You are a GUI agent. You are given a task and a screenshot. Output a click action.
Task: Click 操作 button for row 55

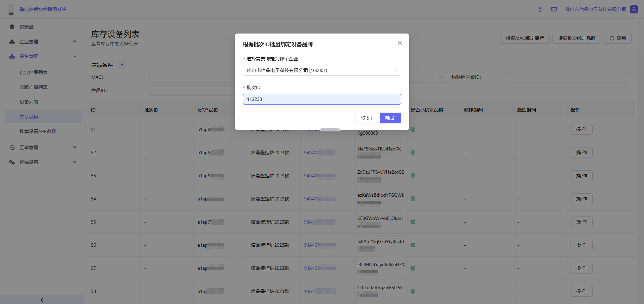pyautogui.click(x=581, y=222)
